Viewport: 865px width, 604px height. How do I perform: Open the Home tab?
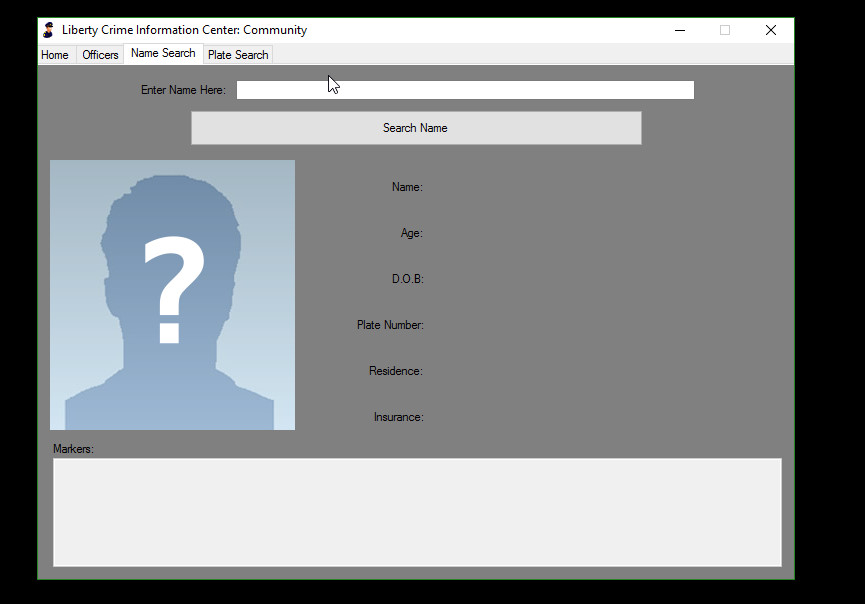point(55,55)
